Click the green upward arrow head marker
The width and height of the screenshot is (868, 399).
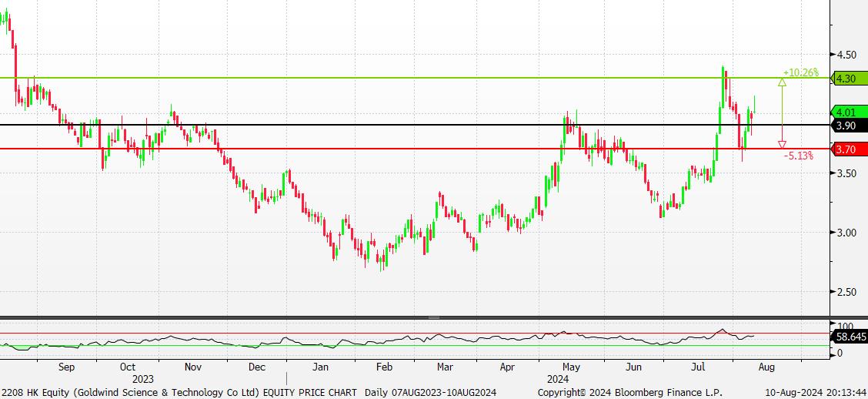(783, 82)
